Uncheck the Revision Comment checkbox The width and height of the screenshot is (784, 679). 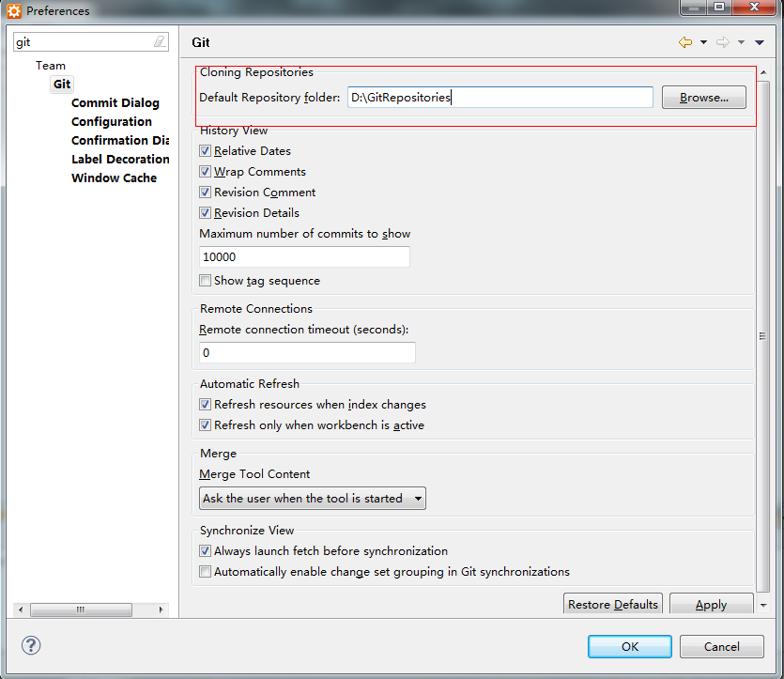205,192
